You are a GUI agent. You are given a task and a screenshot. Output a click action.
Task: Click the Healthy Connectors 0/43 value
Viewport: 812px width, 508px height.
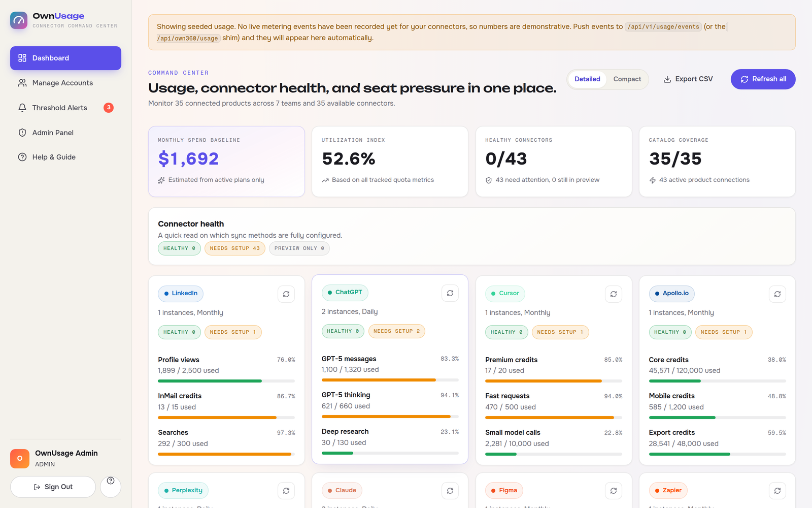click(x=506, y=159)
